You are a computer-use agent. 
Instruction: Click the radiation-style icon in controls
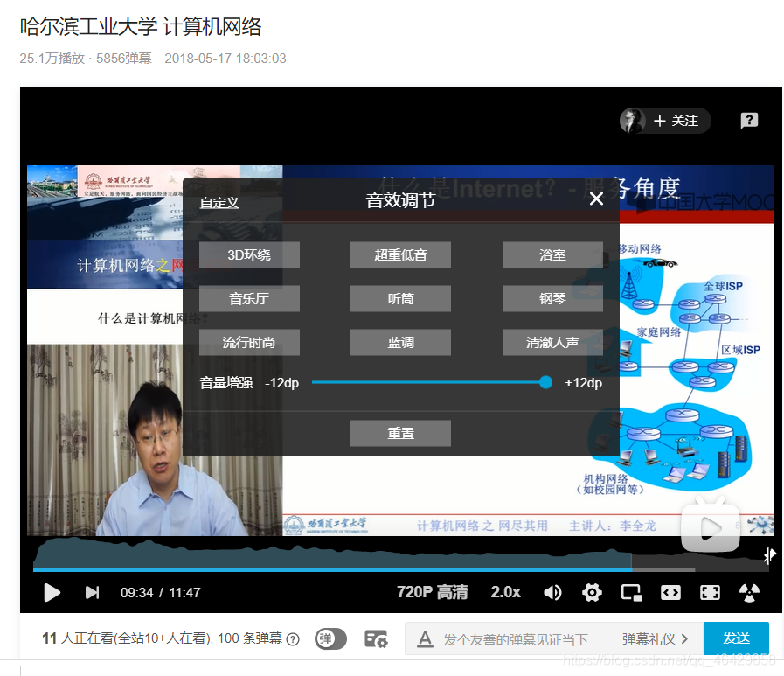749,592
